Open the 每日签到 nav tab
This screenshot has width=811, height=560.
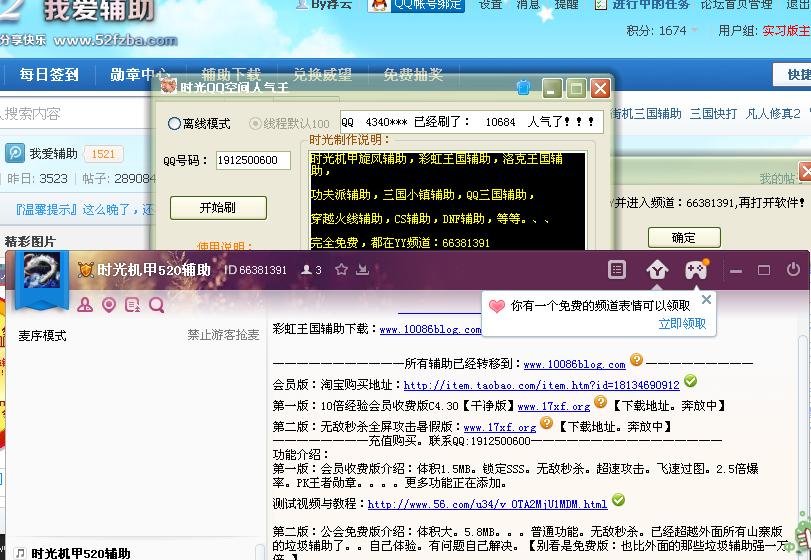point(49,74)
